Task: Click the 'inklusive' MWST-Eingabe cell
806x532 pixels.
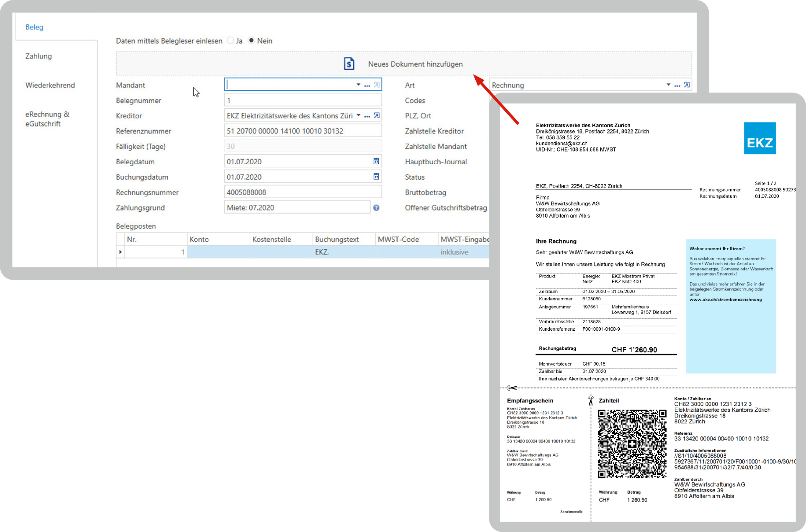Action: pos(464,252)
